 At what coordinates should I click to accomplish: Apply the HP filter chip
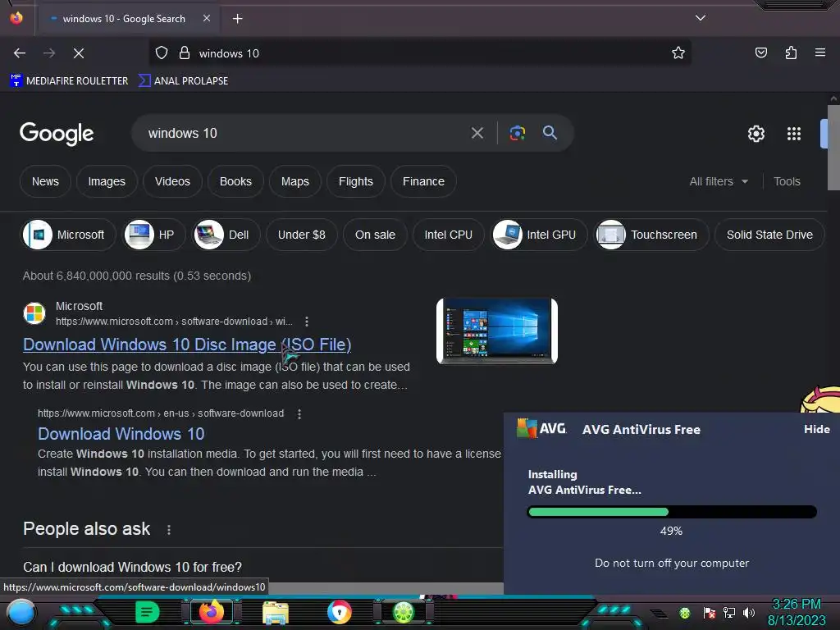click(x=154, y=235)
